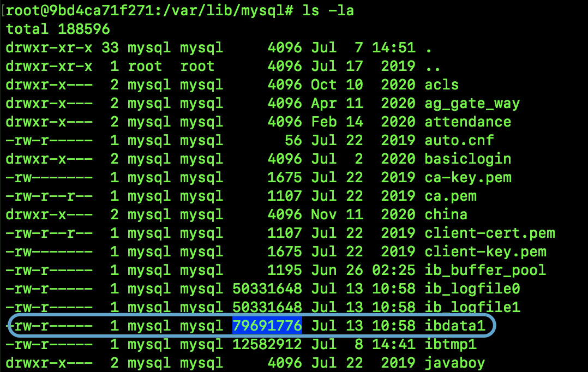
Task: Click the total 188596 line
Action: (58, 29)
